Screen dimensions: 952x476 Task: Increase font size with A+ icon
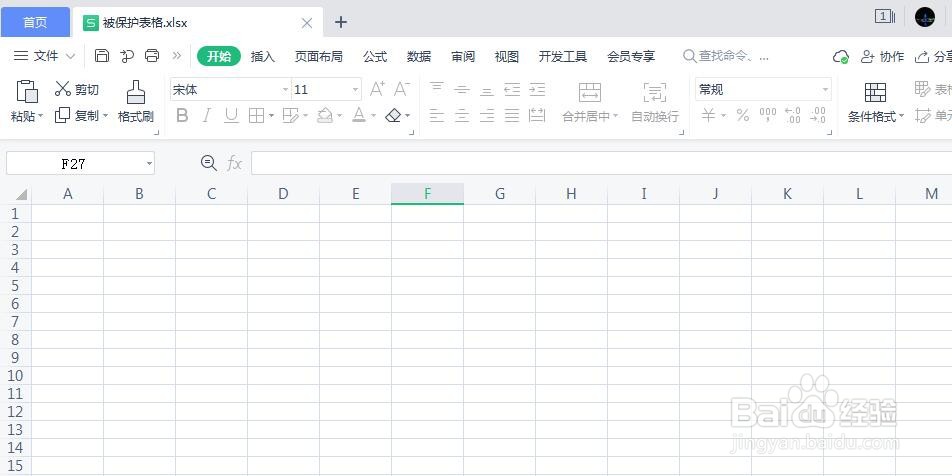(x=377, y=89)
